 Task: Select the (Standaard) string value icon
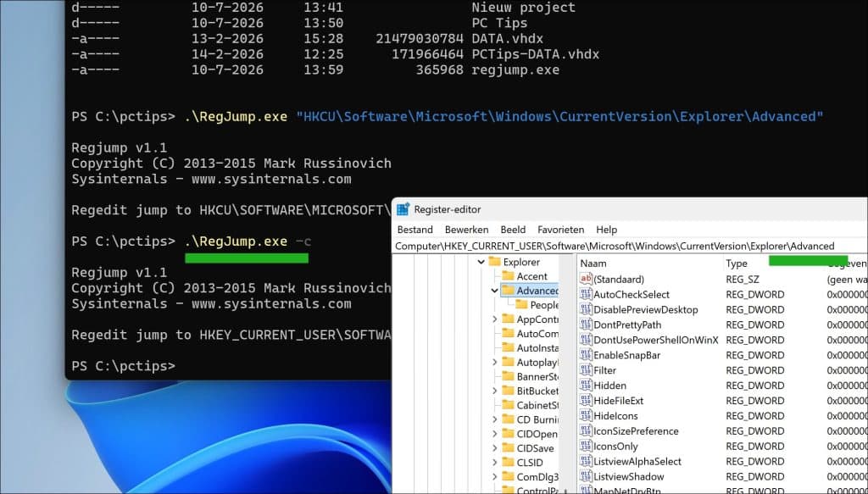point(585,280)
